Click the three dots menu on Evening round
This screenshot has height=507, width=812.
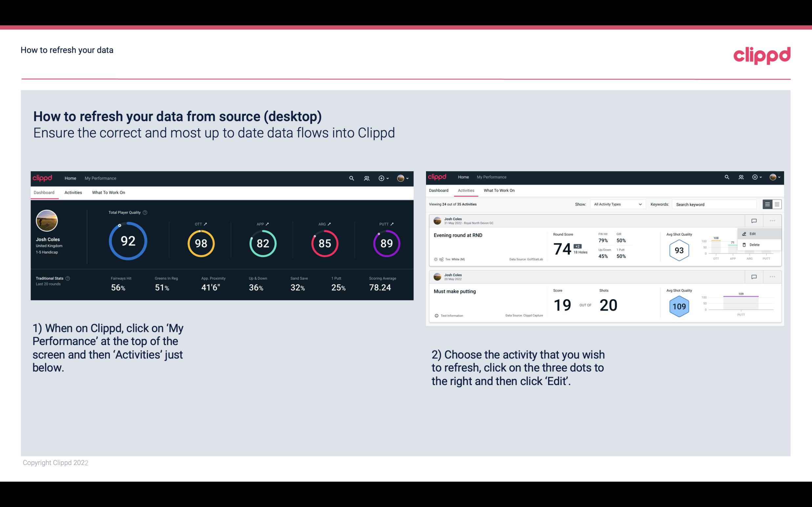click(x=773, y=220)
